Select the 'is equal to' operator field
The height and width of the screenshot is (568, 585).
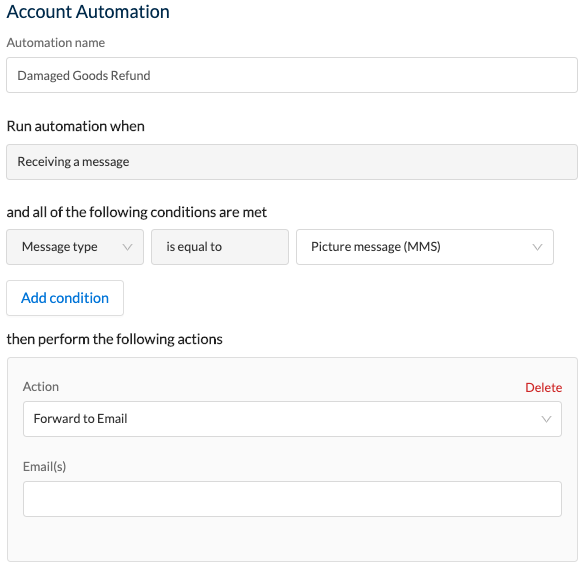pos(220,247)
